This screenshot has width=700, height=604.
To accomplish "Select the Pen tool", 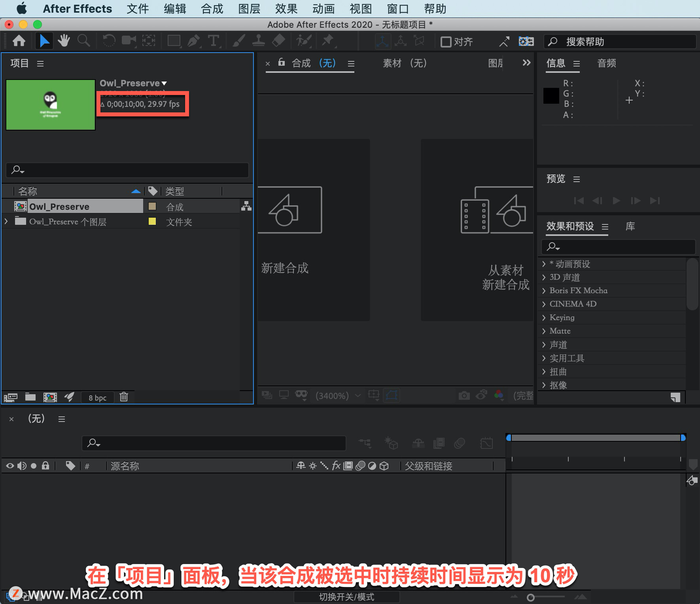I will [194, 41].
